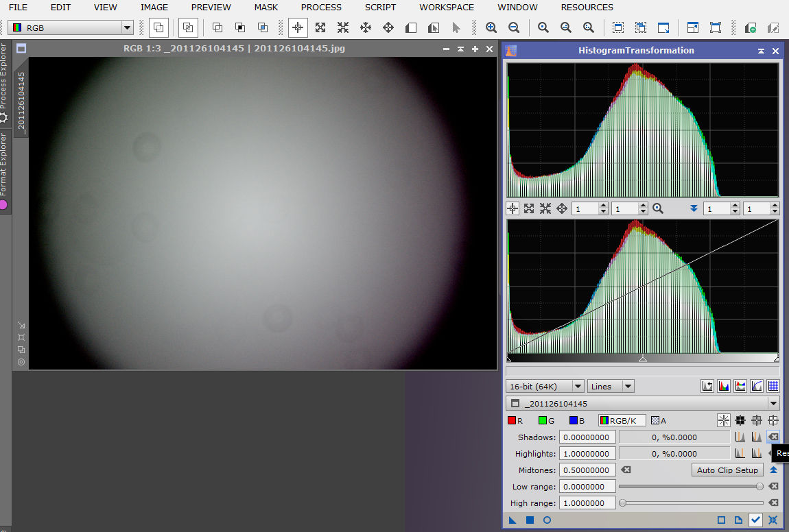Screen dimensions: 789x532
Task: Click the Auto Clip Setup button
Action: click(727, 470)
